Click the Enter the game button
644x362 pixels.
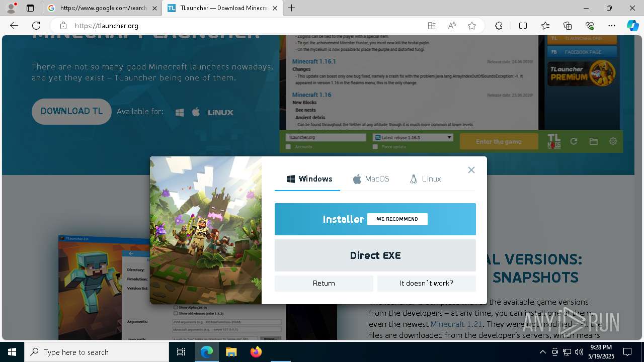499,142
